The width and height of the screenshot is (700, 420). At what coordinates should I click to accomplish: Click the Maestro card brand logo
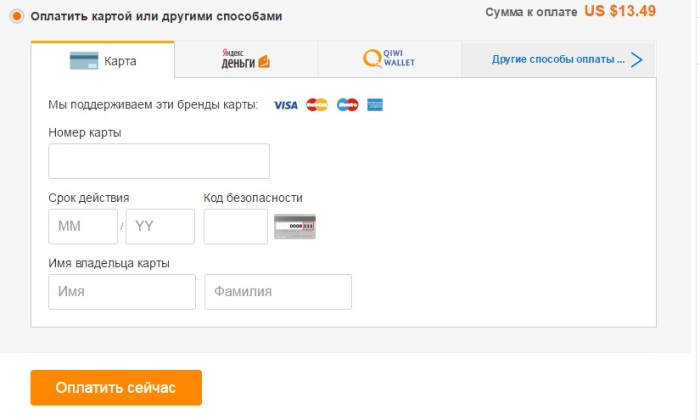(x=347, y=105)
